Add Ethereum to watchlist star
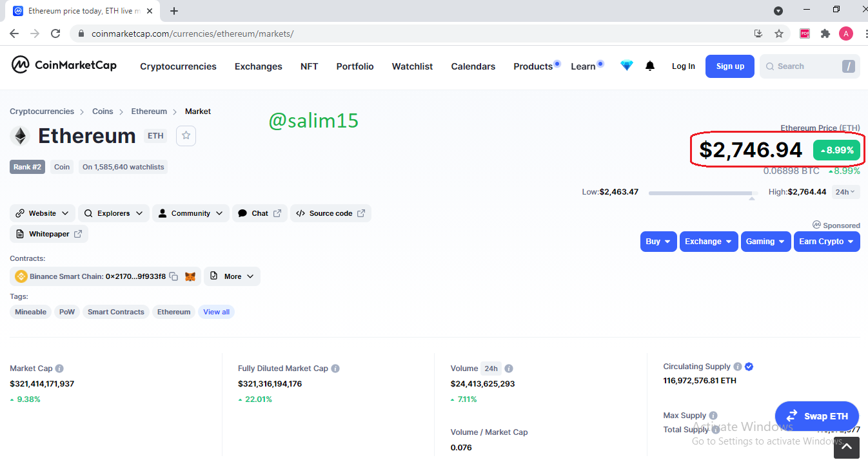The image size is (868, 469). click(186, 136)
